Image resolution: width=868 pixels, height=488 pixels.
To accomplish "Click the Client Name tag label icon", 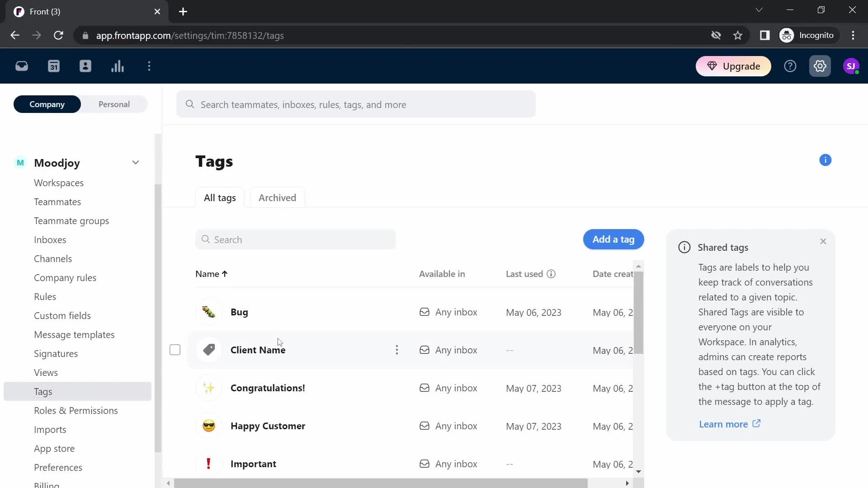I will 209,350.
